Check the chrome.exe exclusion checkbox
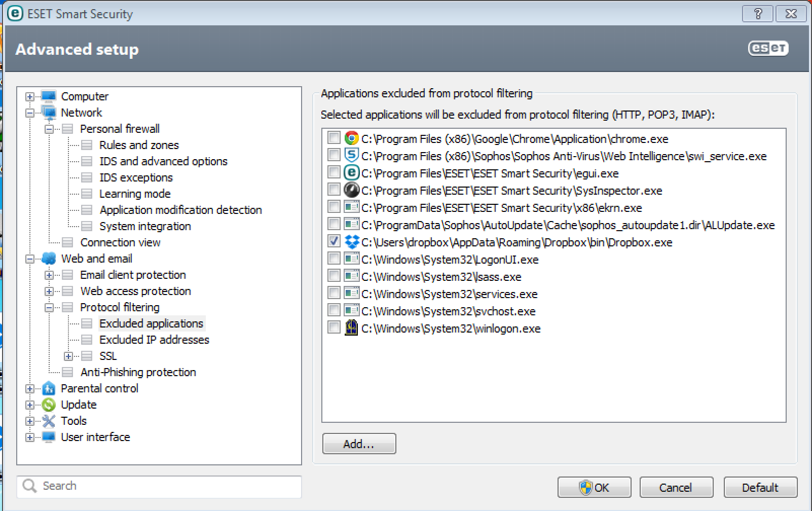The image size is (812, 511). tap(334, 138)
